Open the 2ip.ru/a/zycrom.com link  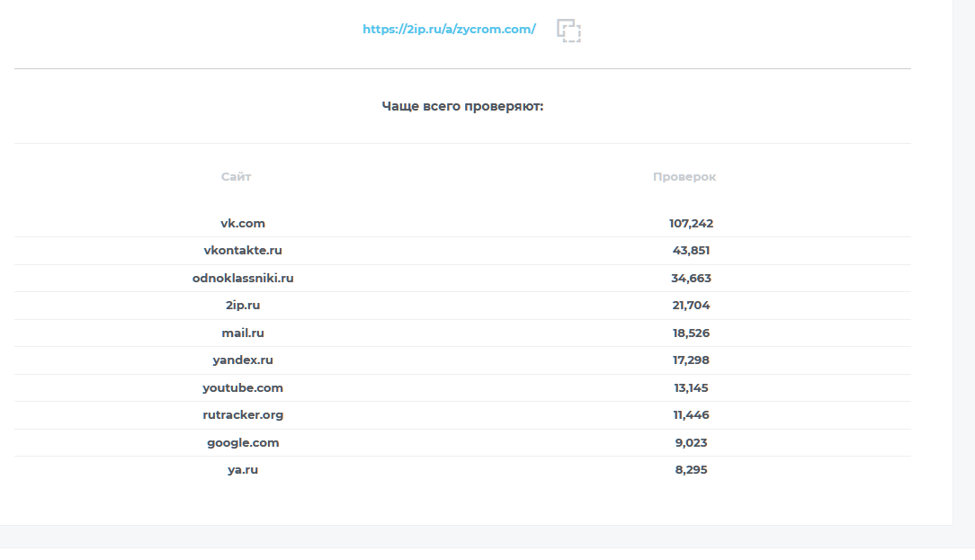point(449,29)
